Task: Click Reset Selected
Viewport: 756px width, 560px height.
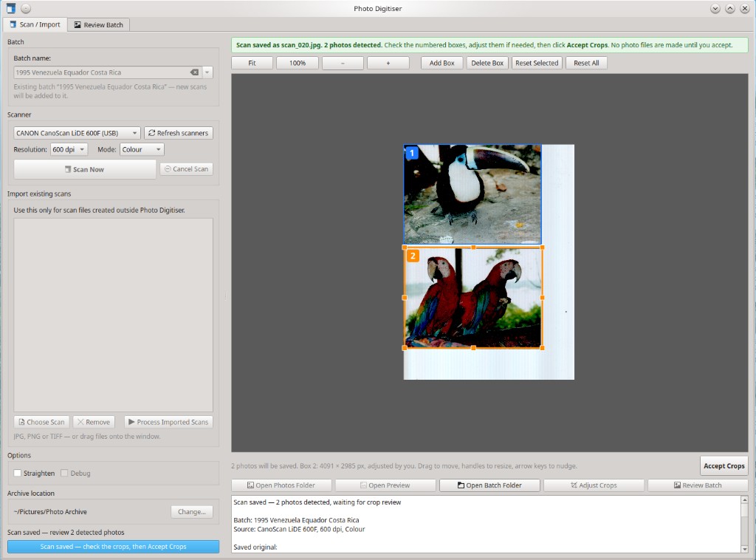Action: (537, 64)
